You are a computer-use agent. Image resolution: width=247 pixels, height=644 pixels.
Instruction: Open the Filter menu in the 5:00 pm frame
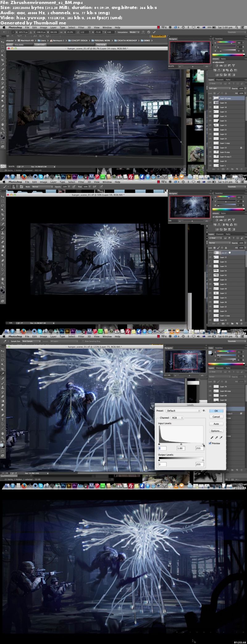pyautogui.click(x=81, y=27)
